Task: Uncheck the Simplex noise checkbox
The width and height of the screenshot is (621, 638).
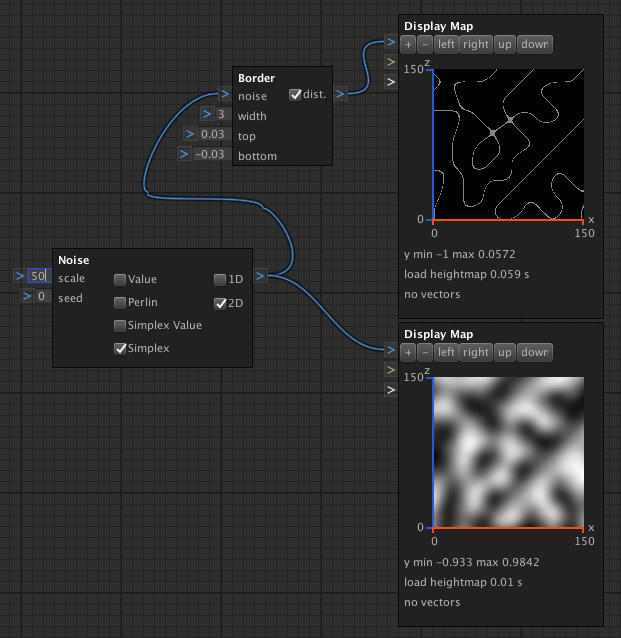Action: pyautogui.click(x=120, y=348)
